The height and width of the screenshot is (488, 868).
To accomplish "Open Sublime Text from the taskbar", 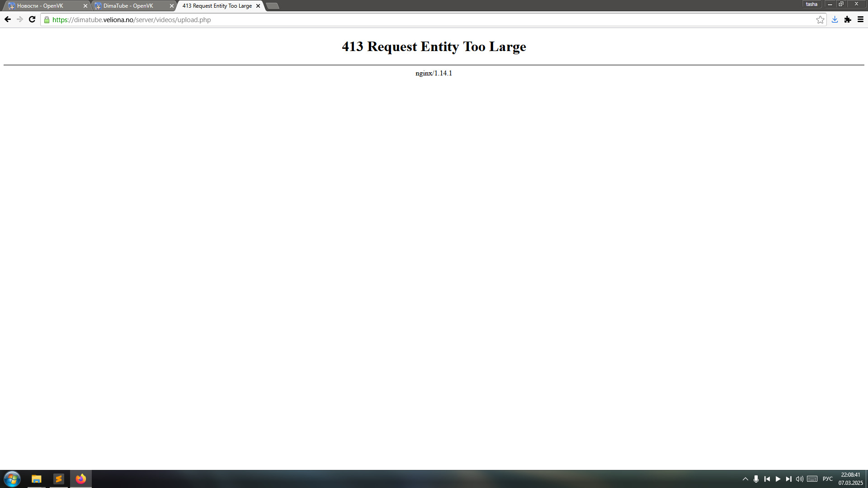I will tap(59, 479).
